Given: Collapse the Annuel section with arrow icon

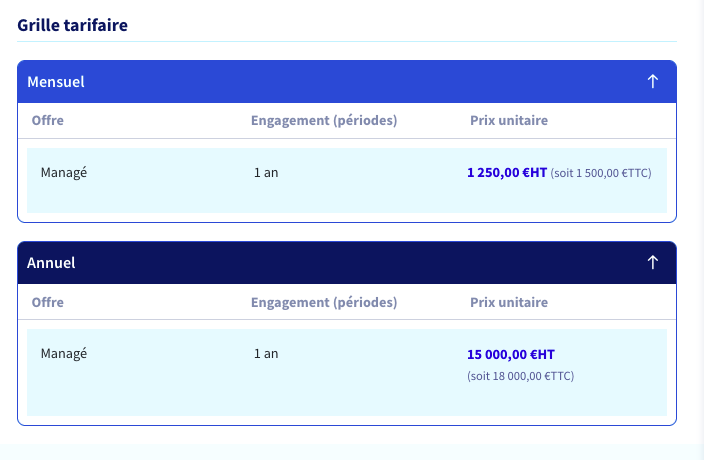Looking at the screenshot, I should (x=652, y=263).
